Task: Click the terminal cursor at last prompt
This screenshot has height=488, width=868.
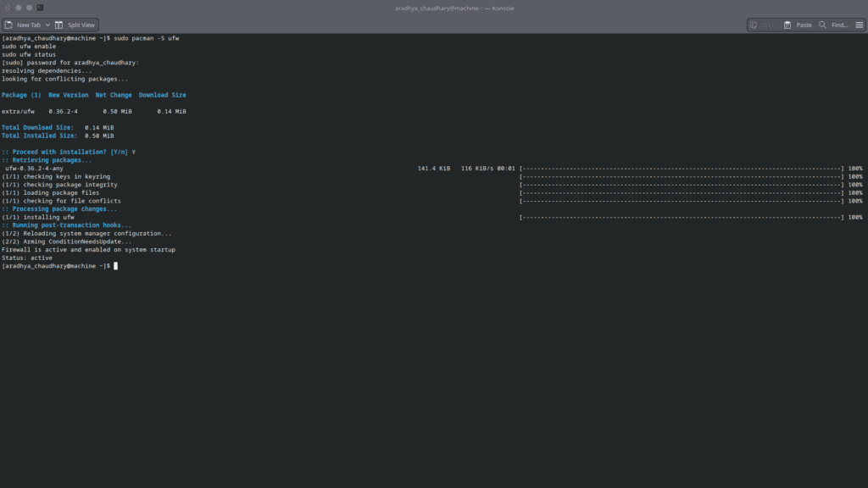Action: (x=115, y=266)
